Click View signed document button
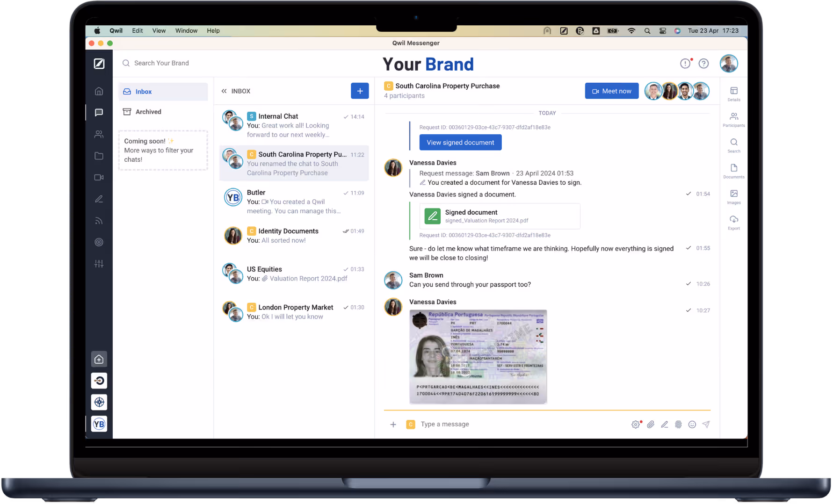The image size is (833, 504). pos(460,143)
